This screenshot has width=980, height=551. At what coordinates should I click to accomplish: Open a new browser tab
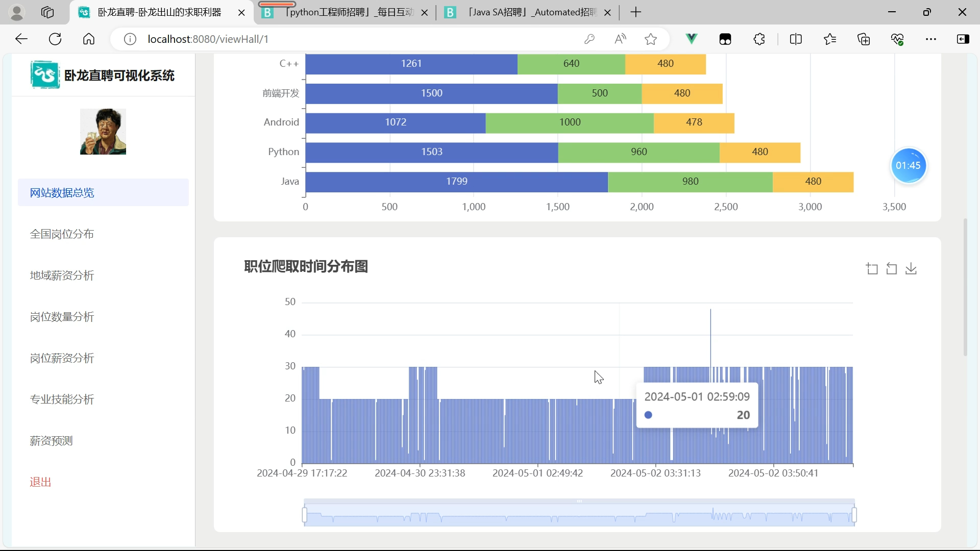point(636,12)
